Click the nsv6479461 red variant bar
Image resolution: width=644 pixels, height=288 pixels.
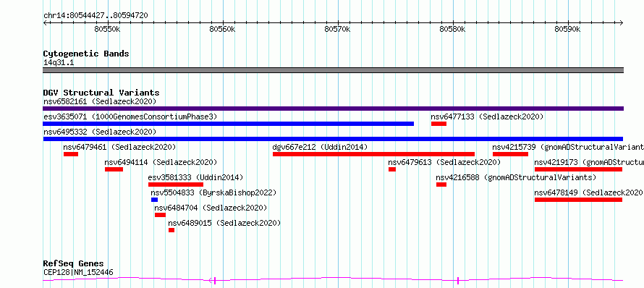[71, 154]
